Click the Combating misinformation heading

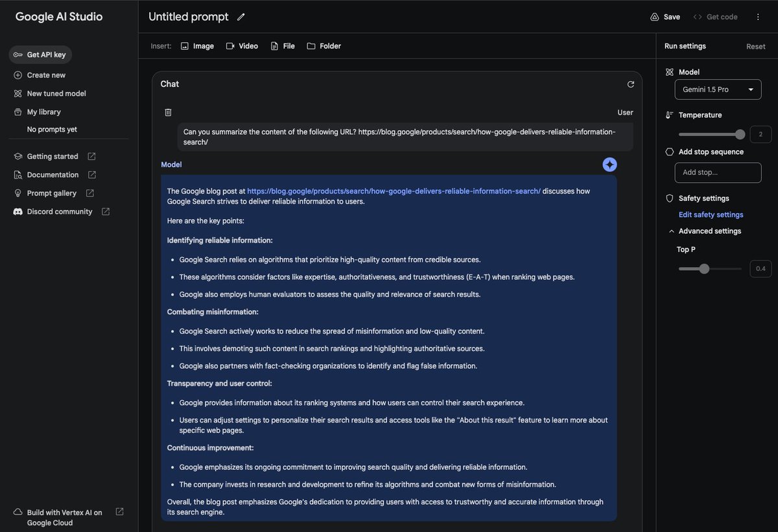[x=213, y=312]
